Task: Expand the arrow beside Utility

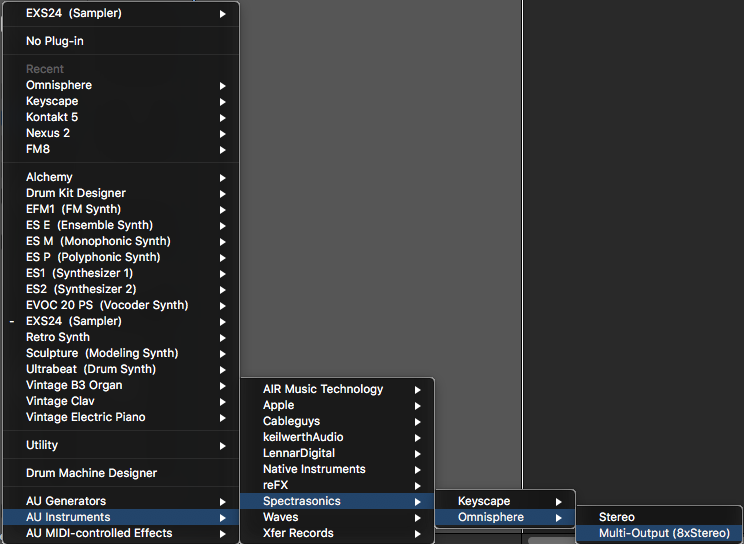Action: [x=223, y=446]
